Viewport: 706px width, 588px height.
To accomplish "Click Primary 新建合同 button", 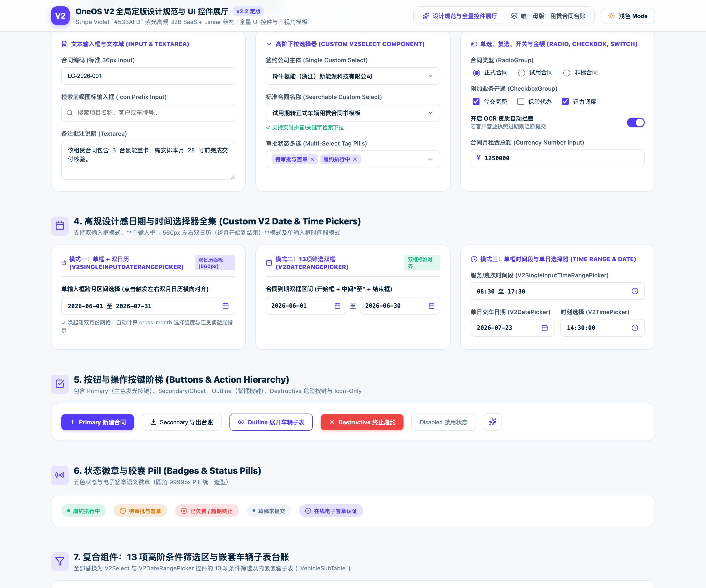I will point(98,422).
